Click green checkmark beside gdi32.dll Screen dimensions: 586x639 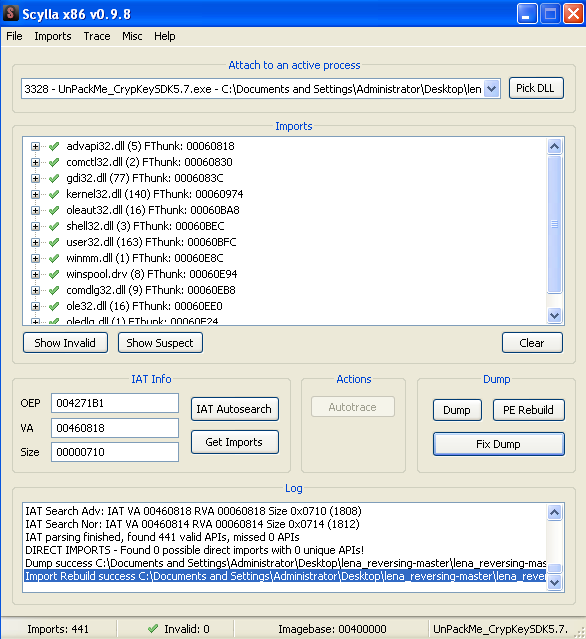[x=54, y=178]
